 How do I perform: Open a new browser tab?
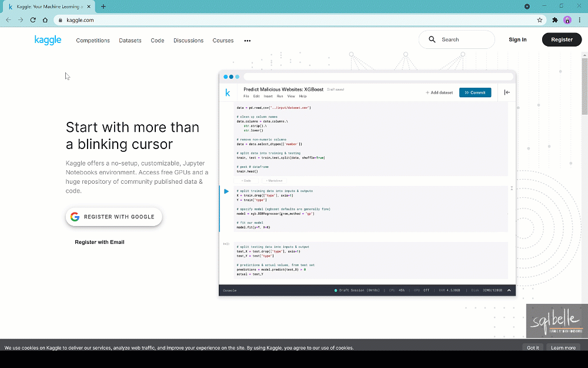coord(103,6)
